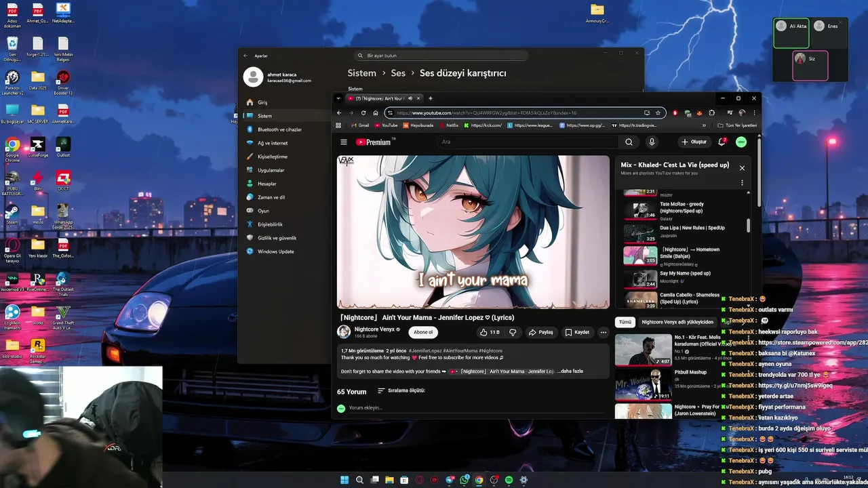
Task: Open the Netflix bookmark
Action: pos(449,125)
